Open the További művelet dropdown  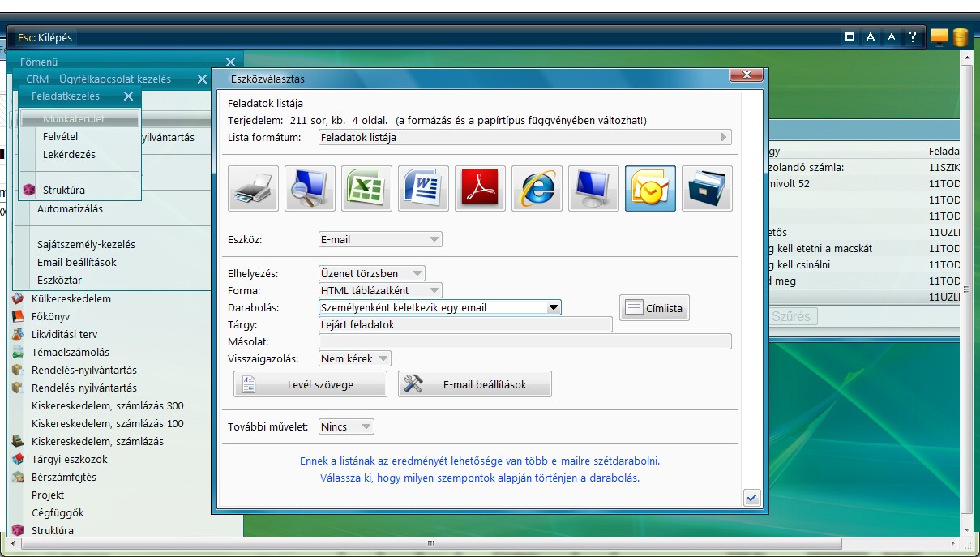(x=346, y=426)
